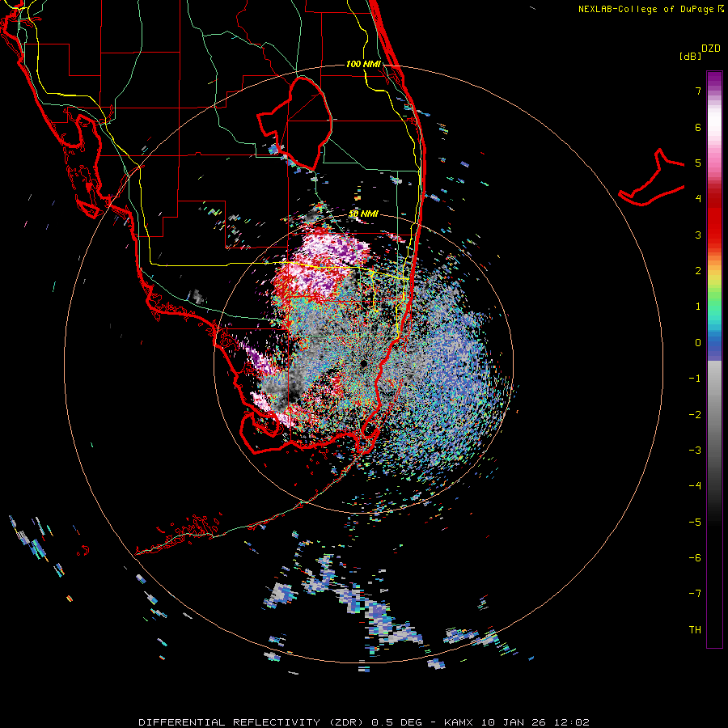Click the ZDR color scale bar
The width and height of the screenshot is (728, 728).
(x=714, y=359)
